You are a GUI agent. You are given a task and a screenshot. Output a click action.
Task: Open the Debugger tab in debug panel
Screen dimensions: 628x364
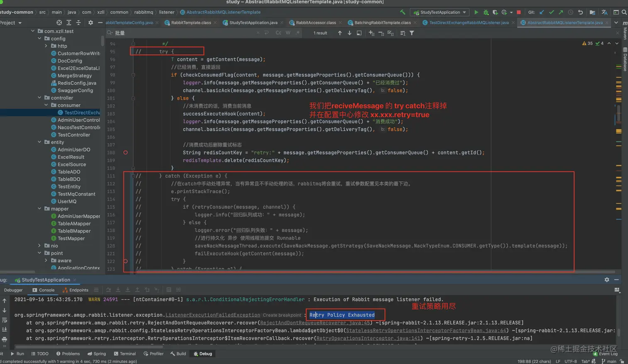pyautogui.click(x=13, y=290)
